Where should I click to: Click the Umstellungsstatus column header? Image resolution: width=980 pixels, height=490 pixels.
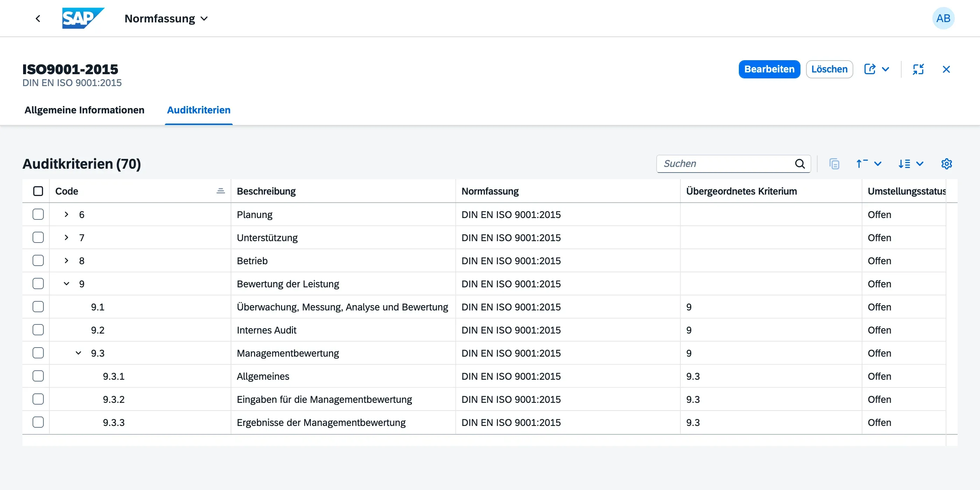click(x=904, y=191)
